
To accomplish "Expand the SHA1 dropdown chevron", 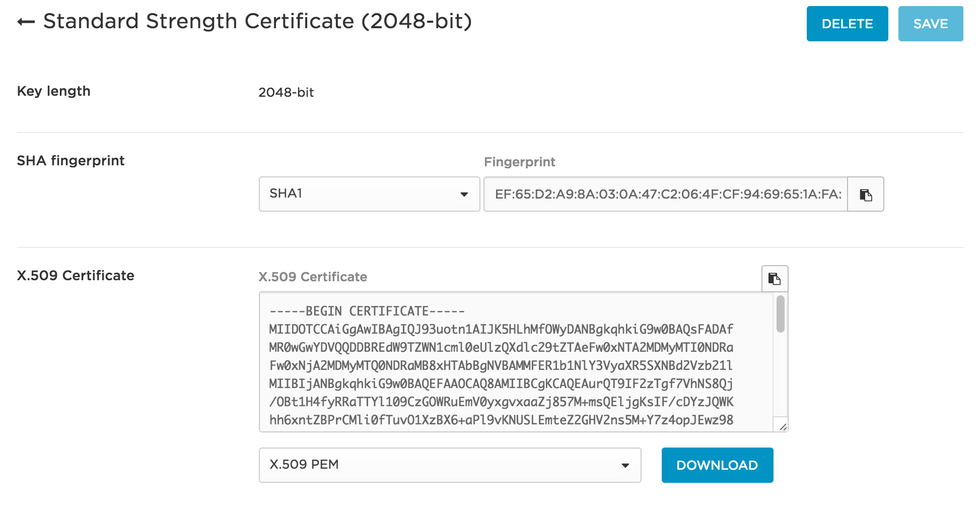I will click(x=464, y=194).
